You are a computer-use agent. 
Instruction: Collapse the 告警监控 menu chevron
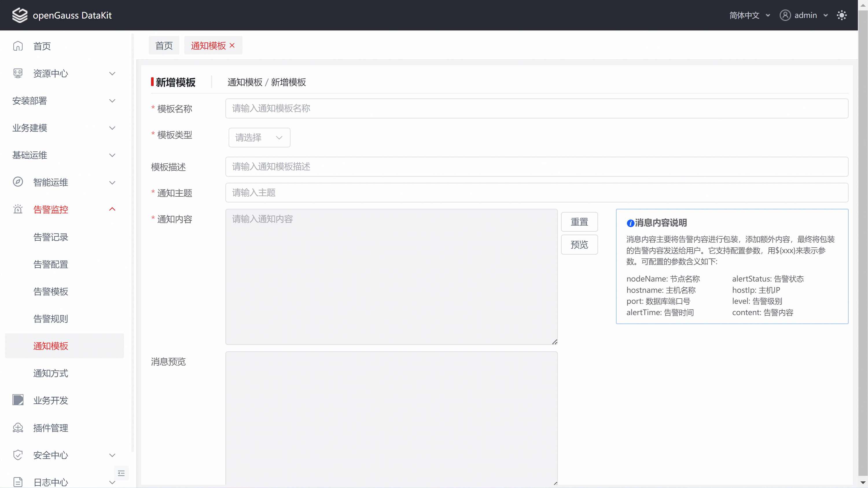pos(112,209)
